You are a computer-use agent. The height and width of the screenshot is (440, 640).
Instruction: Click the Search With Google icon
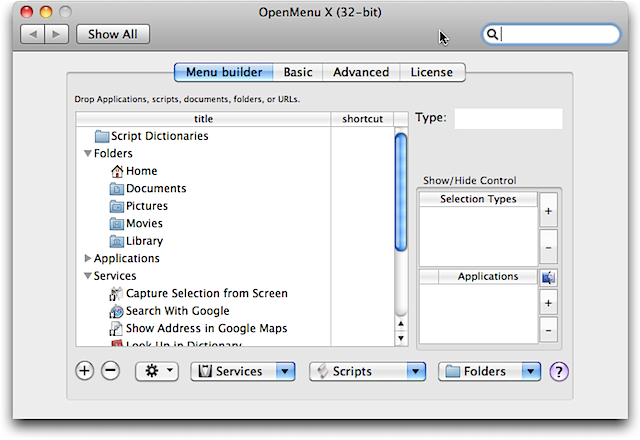pyautogui.click(x=116, y=311)
